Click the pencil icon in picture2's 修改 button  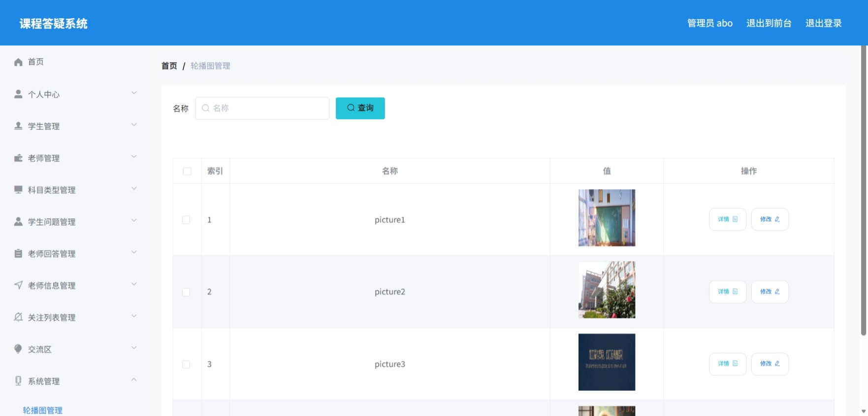click(777, 292)
